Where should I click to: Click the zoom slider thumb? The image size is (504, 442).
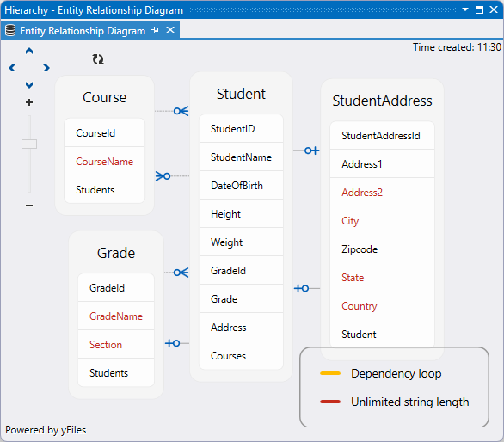point(29,144)
